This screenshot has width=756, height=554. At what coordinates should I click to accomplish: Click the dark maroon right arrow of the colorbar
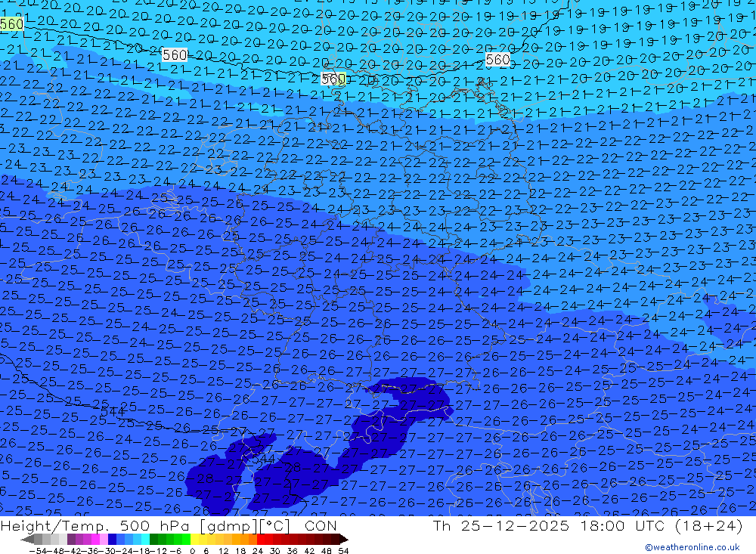coord(344,540)
